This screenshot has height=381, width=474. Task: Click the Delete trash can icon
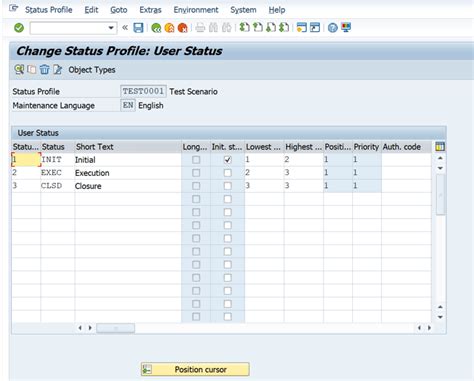[x=44, y=69]
